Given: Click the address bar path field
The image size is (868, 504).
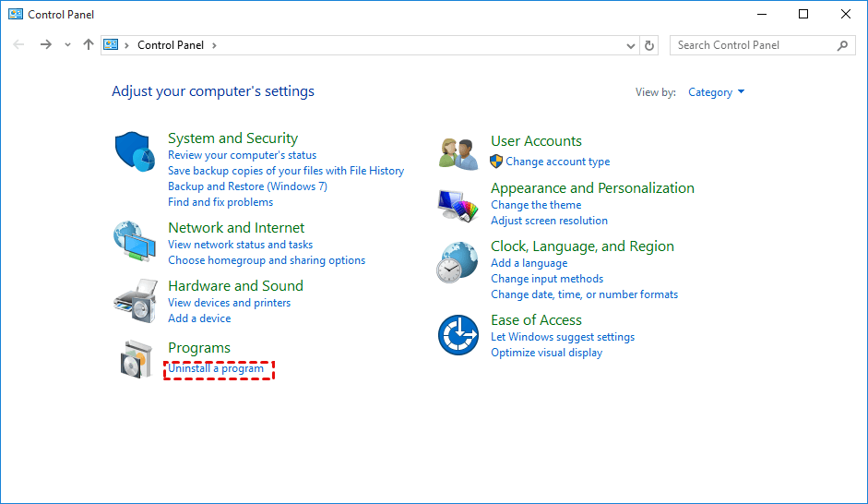Looking at the screenshot, I should 370,45.
